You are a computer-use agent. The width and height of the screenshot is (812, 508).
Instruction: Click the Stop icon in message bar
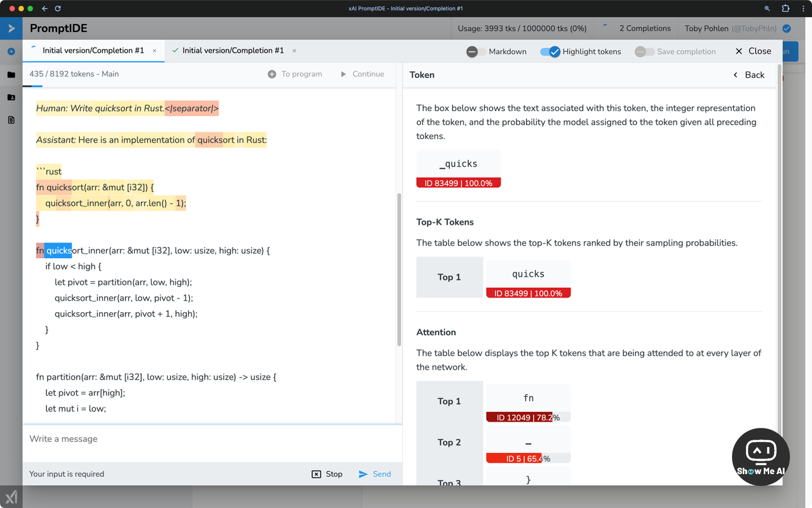pyautogui.click(x=316, y=474)
